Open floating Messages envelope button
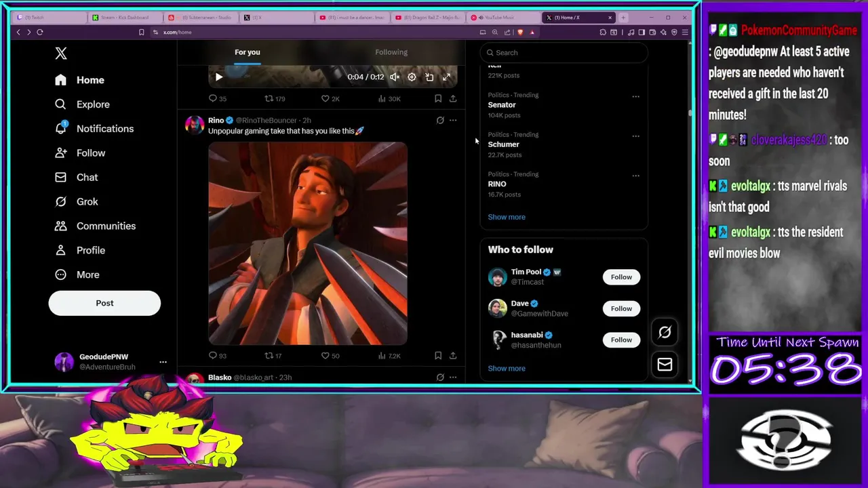Viewport: 868px width, 488px height. (x=665, y=365)
